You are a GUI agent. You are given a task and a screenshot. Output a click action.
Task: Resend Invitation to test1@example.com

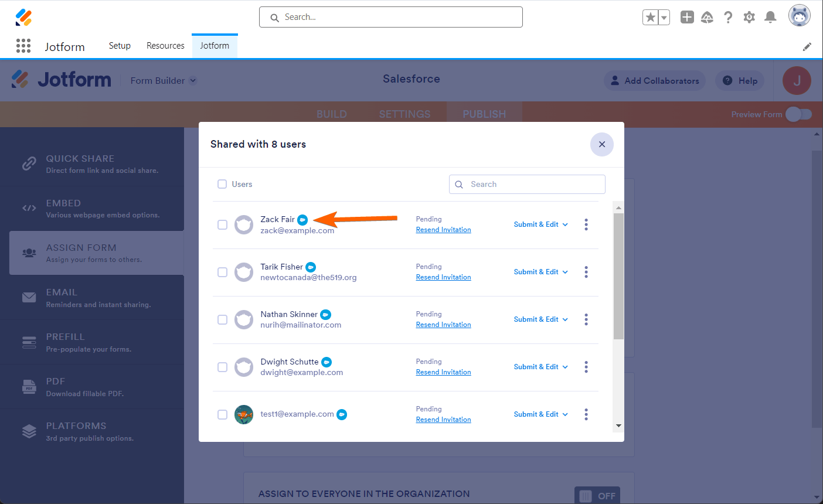pos(443,420)
